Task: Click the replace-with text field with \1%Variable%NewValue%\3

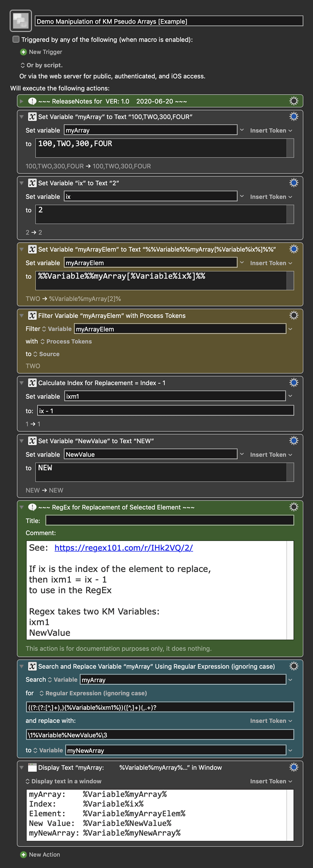Action: point(160,735)
